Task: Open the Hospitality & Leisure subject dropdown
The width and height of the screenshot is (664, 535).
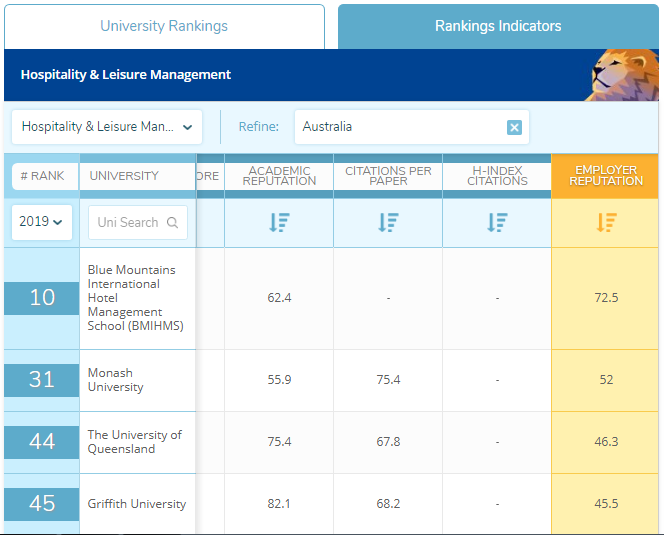Action: (x=107, y=127)
